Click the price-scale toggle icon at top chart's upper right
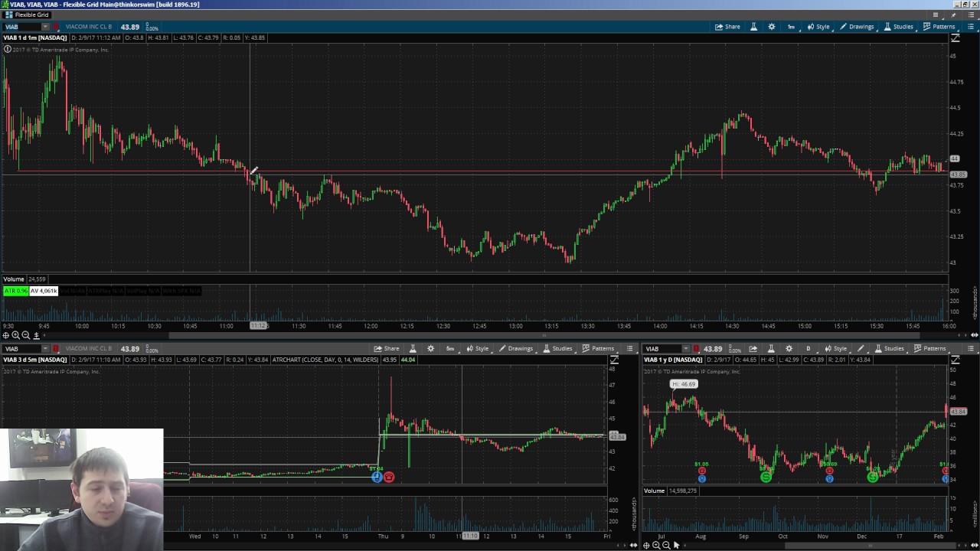 (955, 38)
